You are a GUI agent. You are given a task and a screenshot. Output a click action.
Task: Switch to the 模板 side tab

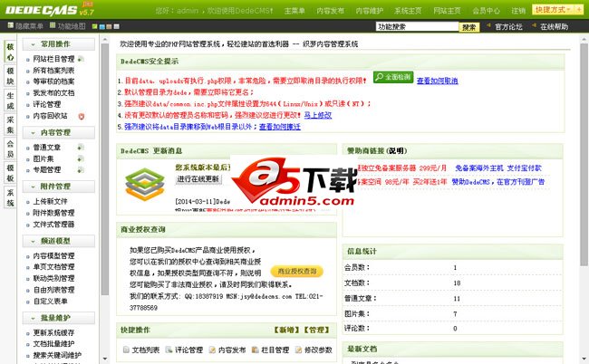click(10, 173)
